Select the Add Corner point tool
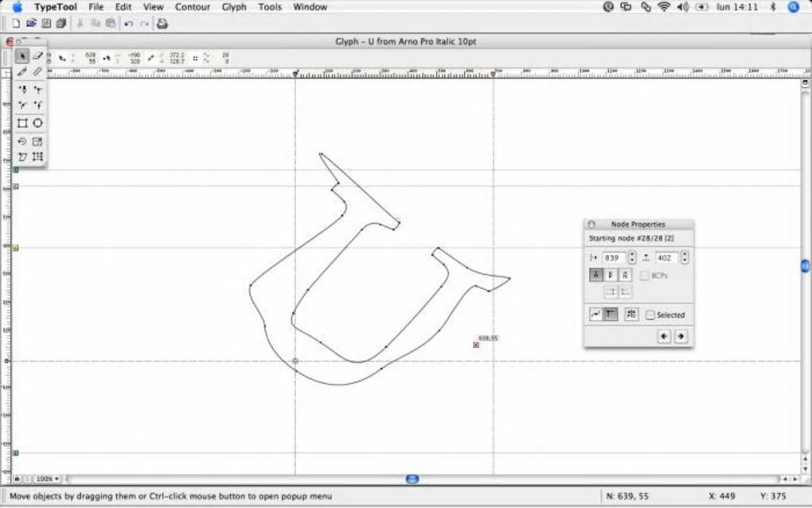This screenshot has height=508, width=812. click(x=21, y=90)
